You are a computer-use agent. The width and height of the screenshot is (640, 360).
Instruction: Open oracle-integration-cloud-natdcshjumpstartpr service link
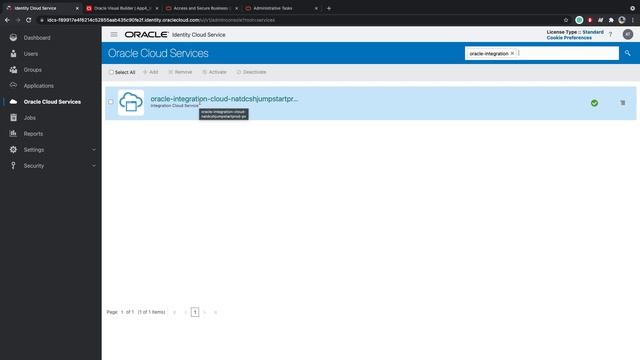coord(224,99)
